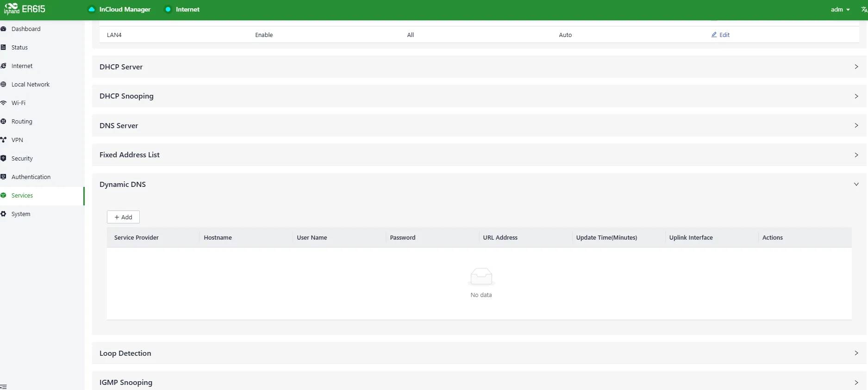Click the LAN4 port name cell
The image size is (868, 390).
114,35
